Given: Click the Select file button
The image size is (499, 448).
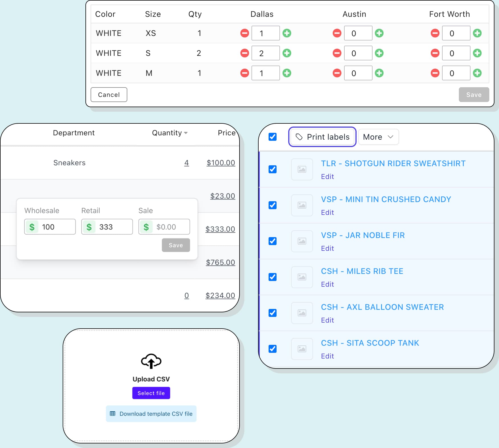Looking at the screenshot, I should pos(151,393).
